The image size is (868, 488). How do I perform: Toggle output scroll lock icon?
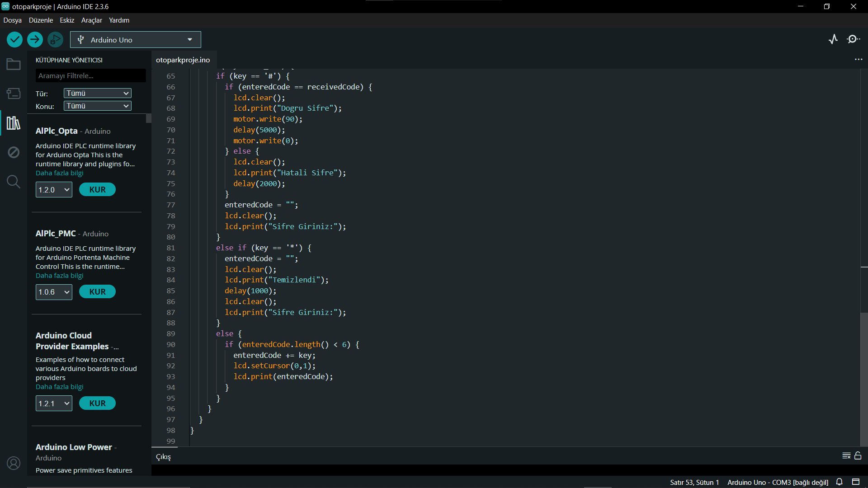tap(858, 456)
